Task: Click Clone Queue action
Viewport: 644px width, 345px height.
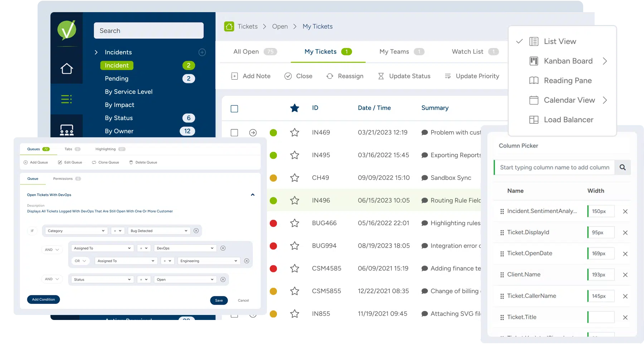Action: click(x=105, y=162)
